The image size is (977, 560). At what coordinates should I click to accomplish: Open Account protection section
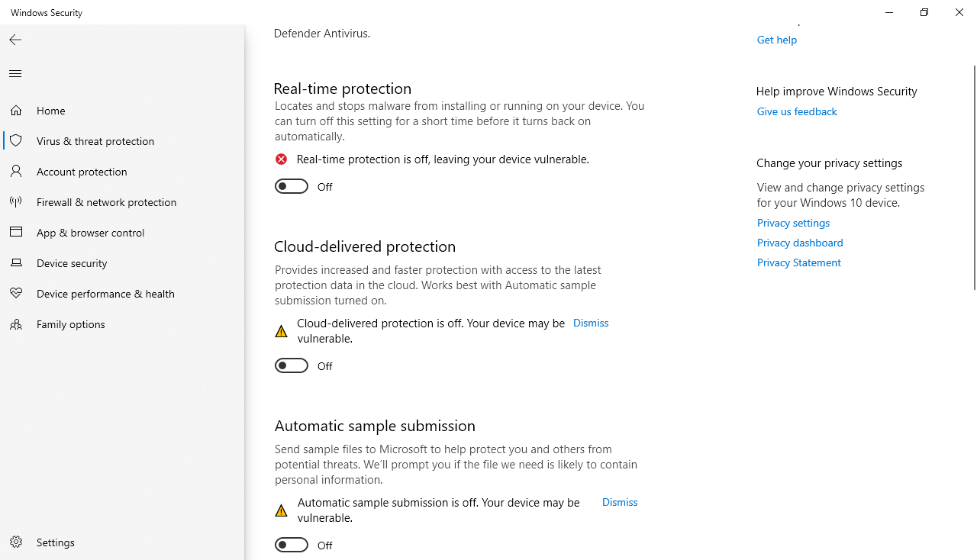(122, 172)
